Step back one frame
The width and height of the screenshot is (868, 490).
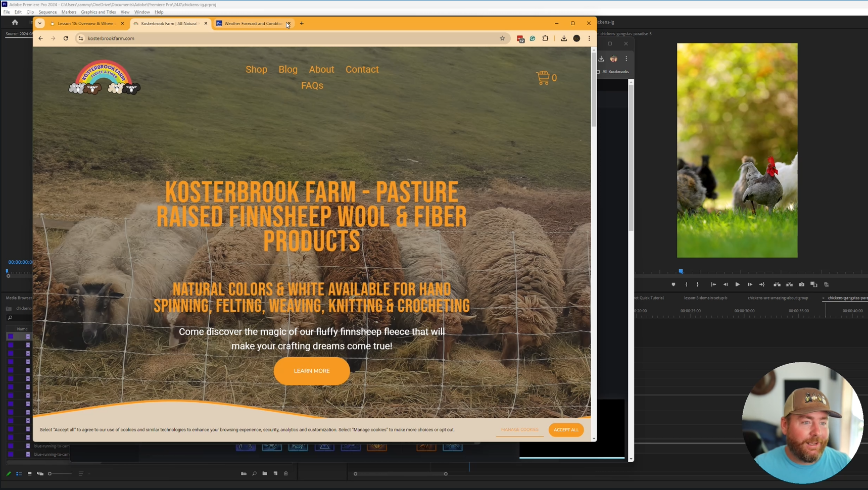[x=726, y=284]
